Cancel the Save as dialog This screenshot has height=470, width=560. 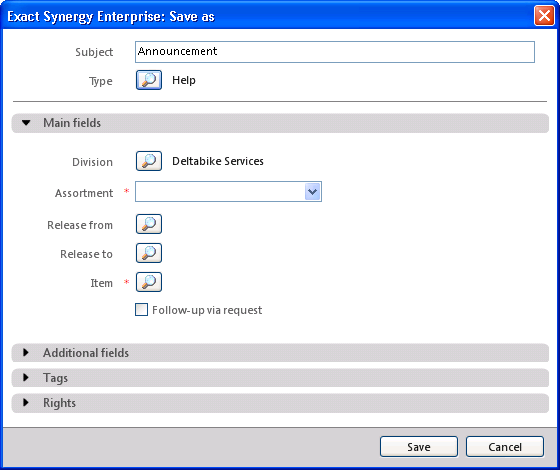(505, 447)
